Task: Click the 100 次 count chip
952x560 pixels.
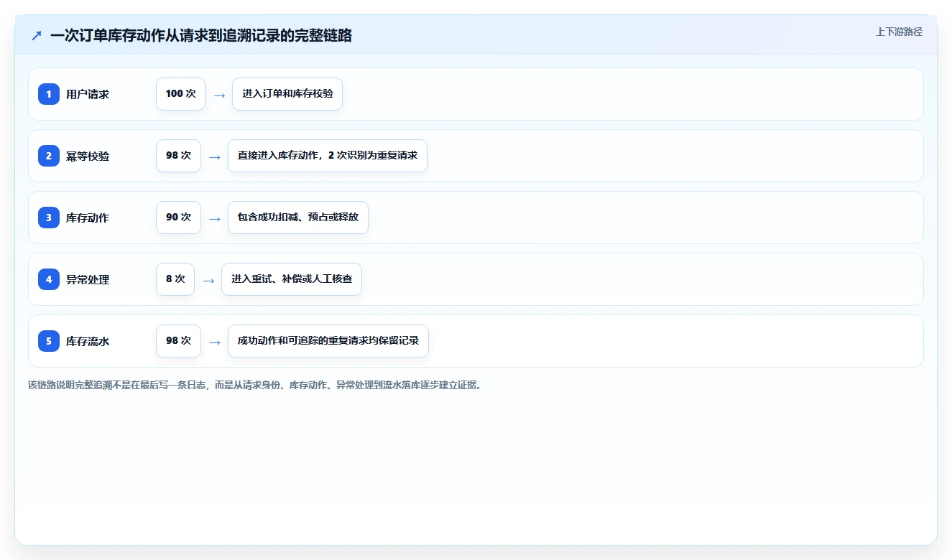Action: coord(180,94)
